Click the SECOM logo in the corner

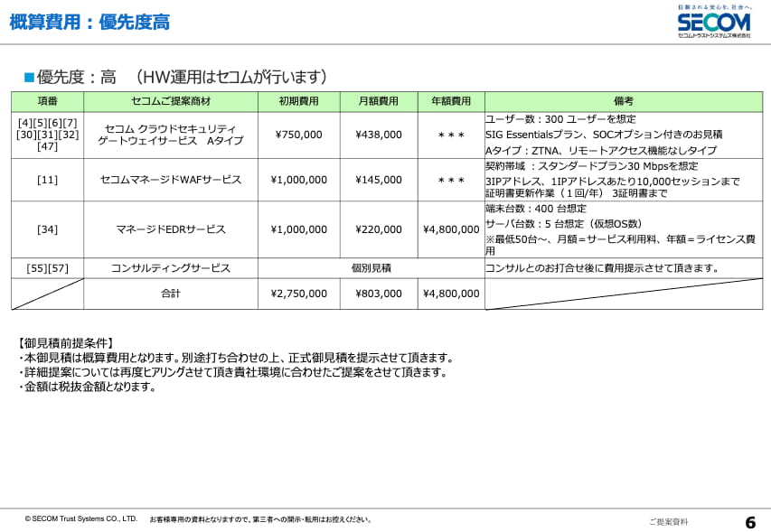(714, 22)
